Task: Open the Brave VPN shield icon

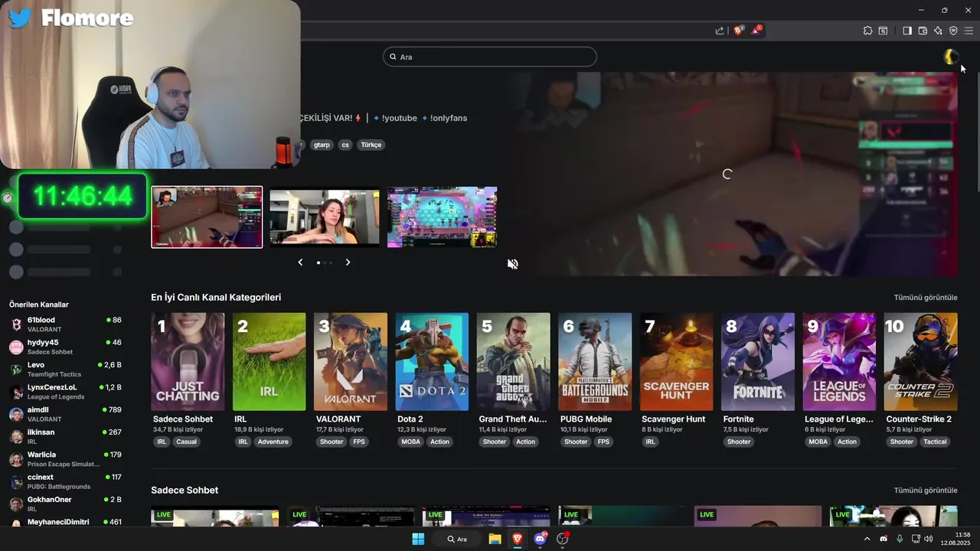Action: [953, 31]
